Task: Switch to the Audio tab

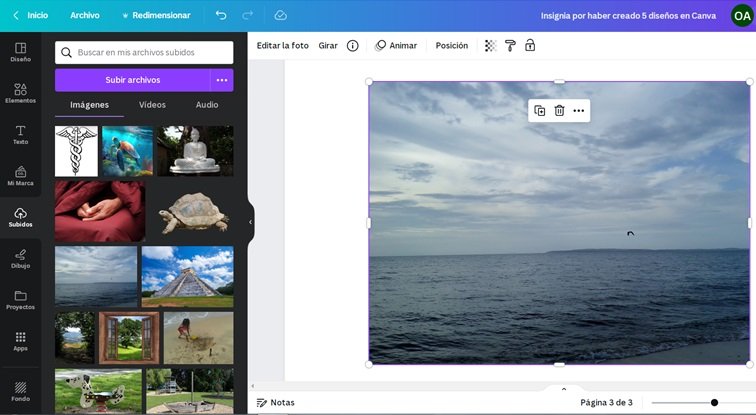Action: pyautogui.click(x=207, y=105)
